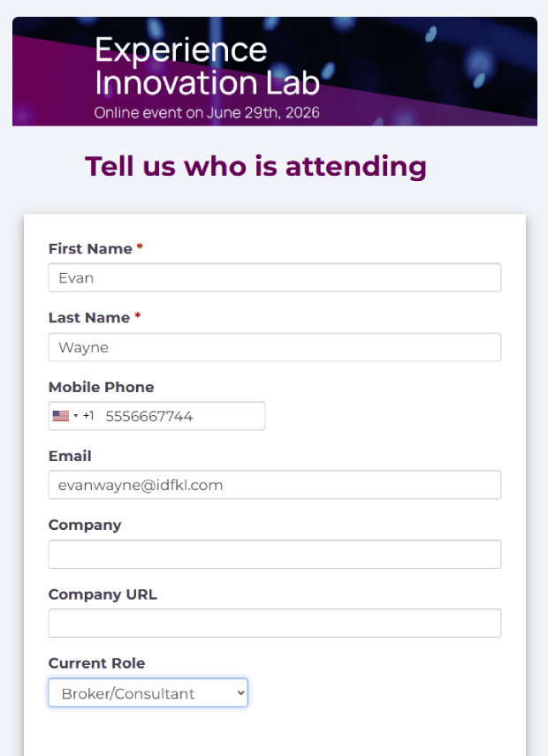Click the Email label
This screenshot has width=548, height=756.
[x=70, y=456]
